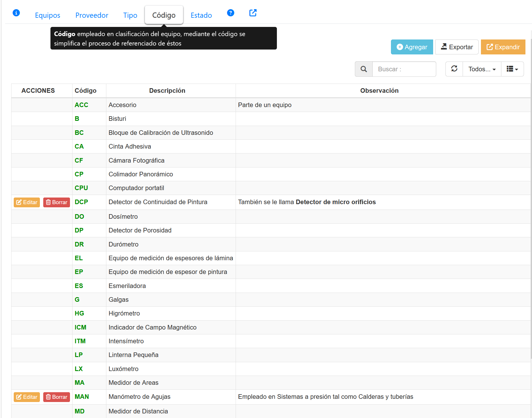The height and width of the screenshot is (418, 532).
Task: Open help via the question mark icon
Action: point(230,13)
